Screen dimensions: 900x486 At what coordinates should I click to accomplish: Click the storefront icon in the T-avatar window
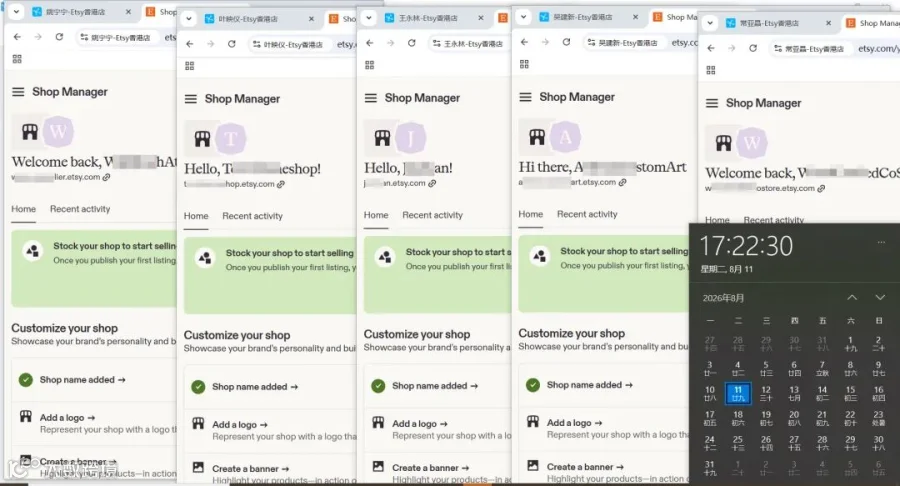click(202, 138)
